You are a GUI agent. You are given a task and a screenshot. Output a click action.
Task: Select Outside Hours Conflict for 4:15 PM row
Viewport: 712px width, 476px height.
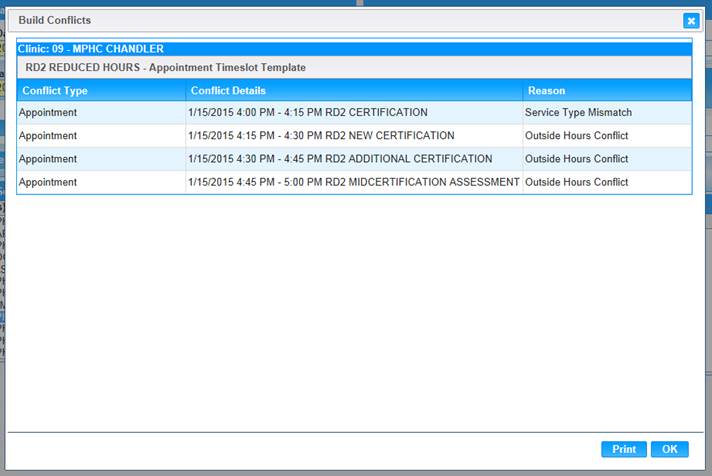(x=608, y=136)
